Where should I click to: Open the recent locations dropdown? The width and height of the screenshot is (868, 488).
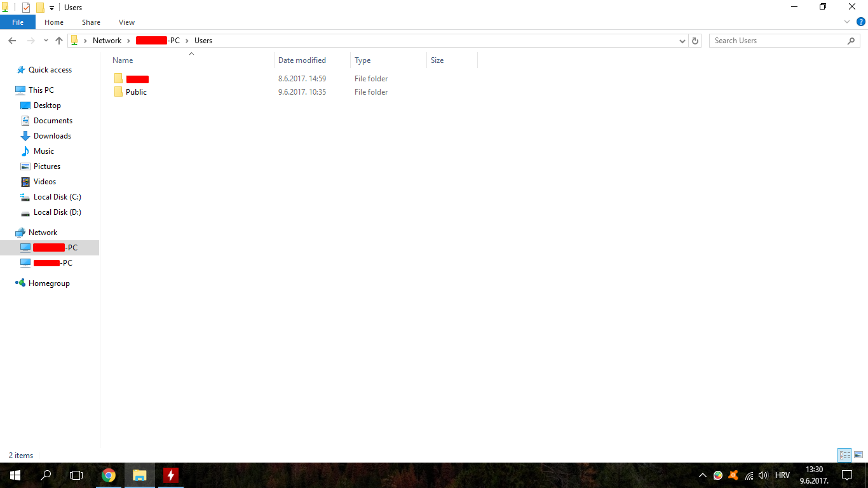[46, 41]
